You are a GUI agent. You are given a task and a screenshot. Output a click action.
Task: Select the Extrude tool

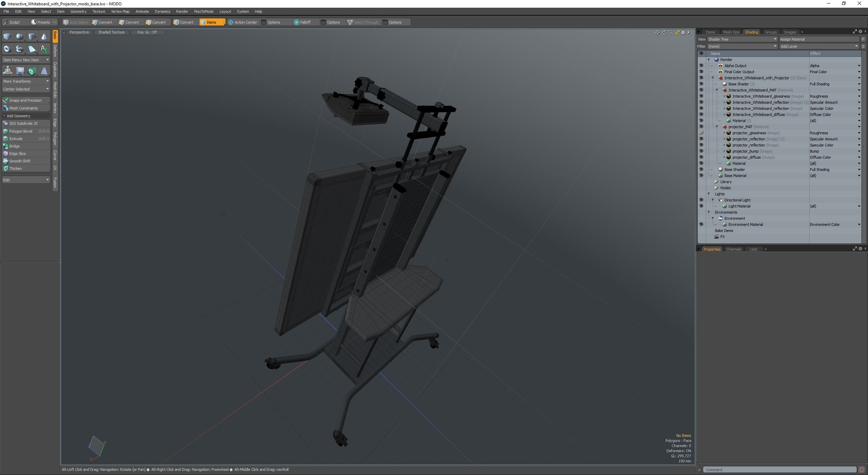[x=26, y=139]
